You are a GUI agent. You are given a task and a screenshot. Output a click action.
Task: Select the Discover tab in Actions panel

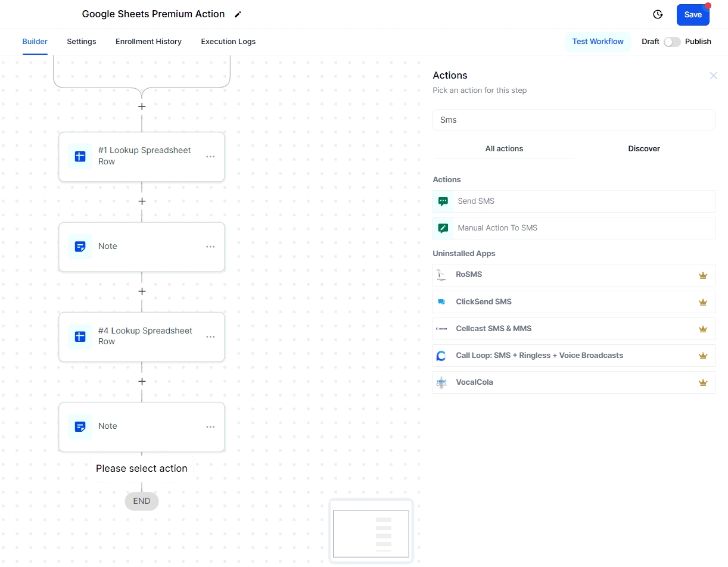point(643,149)
